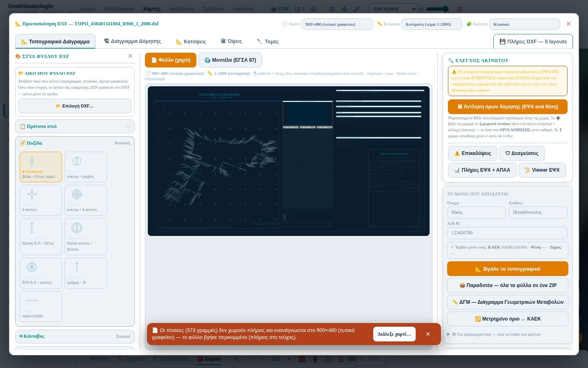Viewport: 588px width, 368px height.
Task: Switch to the Όψεις tab
Action: coord(231,41)
